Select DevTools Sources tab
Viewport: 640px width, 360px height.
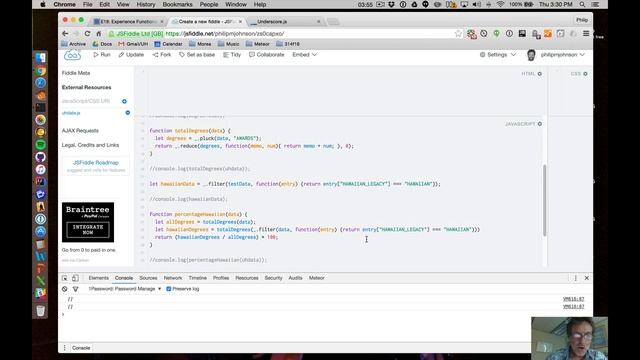click(148, 278)
